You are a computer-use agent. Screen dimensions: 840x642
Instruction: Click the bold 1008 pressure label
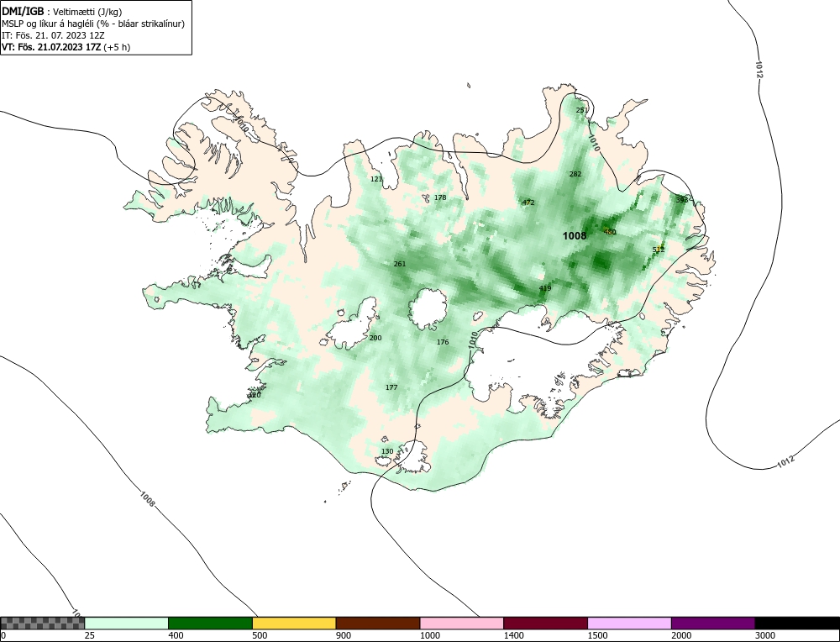coord(575,236)
